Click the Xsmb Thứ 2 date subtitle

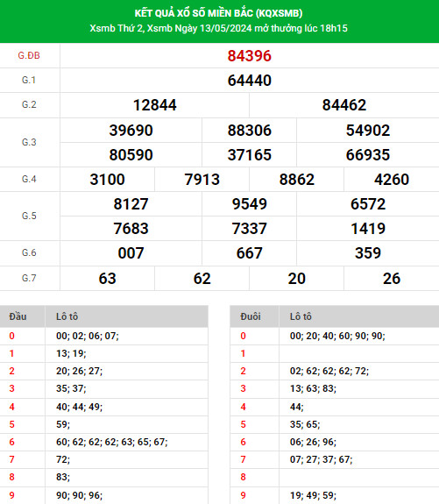218,28
